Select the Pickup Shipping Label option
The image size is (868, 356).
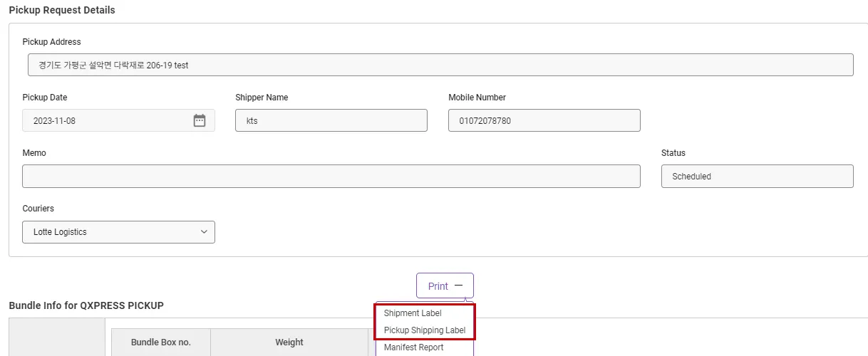(x=424, y=330)
